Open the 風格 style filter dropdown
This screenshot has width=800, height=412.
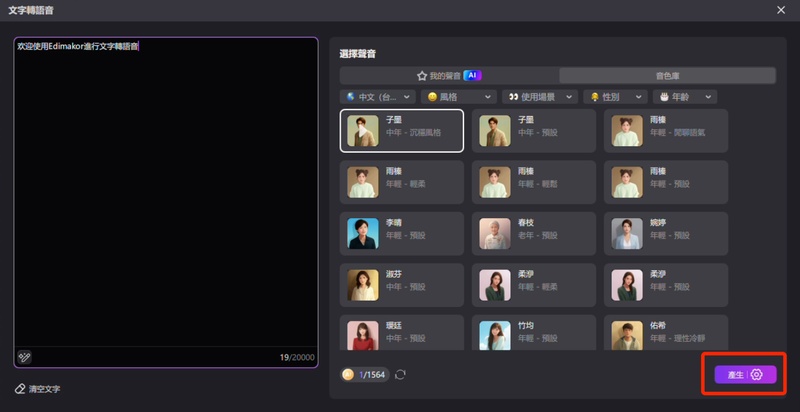[x=459, y=97]
